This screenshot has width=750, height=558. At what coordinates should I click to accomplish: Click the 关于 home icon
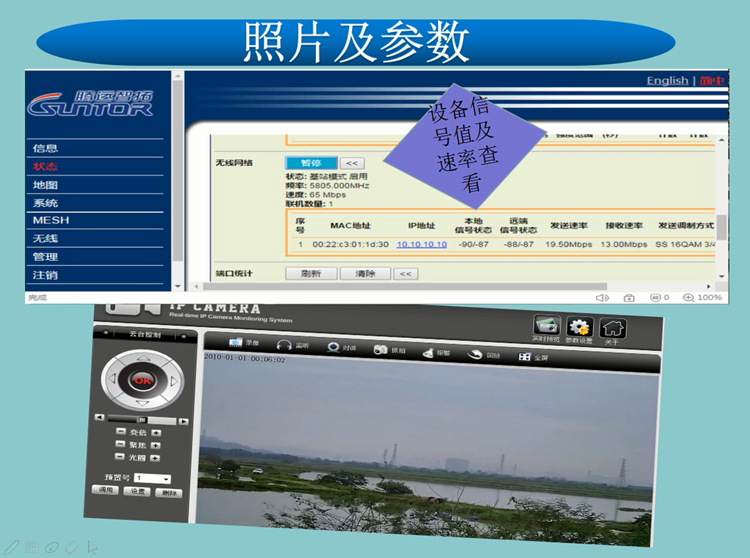[612, 329]
